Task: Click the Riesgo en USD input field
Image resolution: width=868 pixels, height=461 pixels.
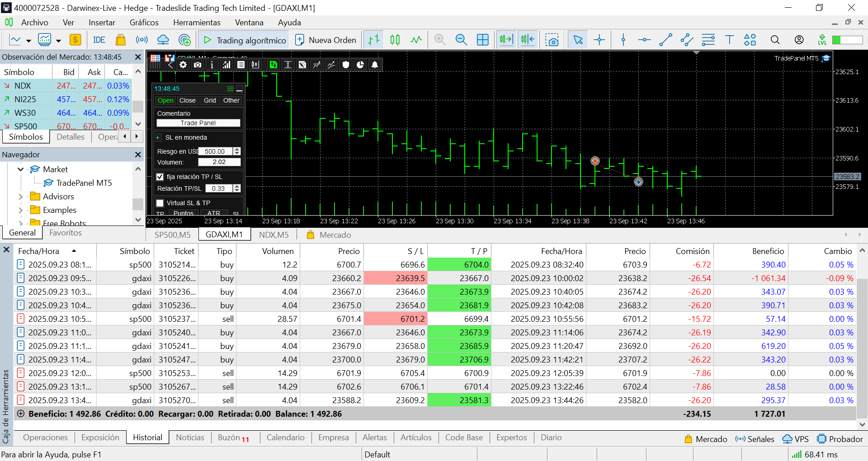Action: [x=215, y=151]
